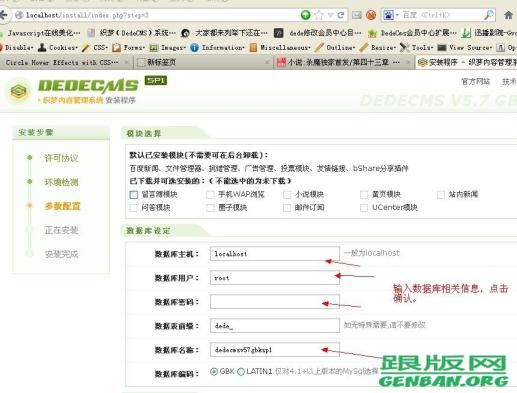Open the CSS developer toolbar menu
Screen dimensions: 517x393
(x=95, y=48)
